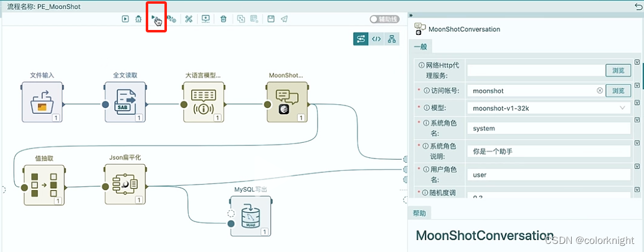Click the run with settings gear icon

tap(172, 19)
